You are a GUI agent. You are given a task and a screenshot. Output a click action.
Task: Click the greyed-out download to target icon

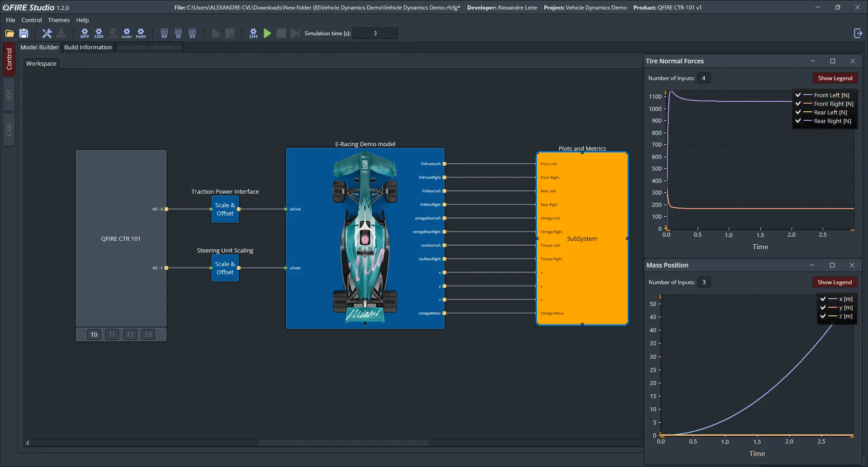61,33
